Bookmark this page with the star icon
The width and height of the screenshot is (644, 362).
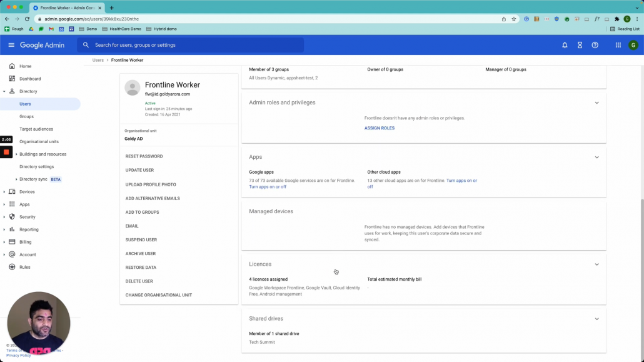pos(514,19)
